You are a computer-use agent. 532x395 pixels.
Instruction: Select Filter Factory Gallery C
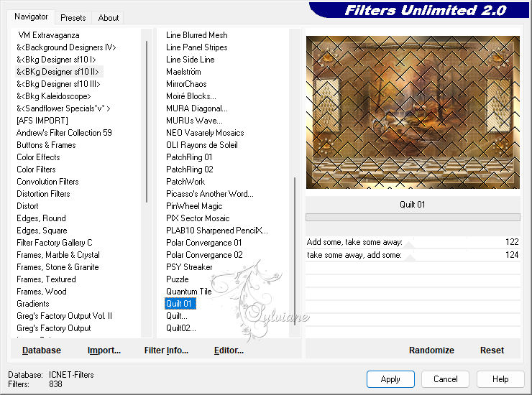pyautogui.click(x=55, y=243)
